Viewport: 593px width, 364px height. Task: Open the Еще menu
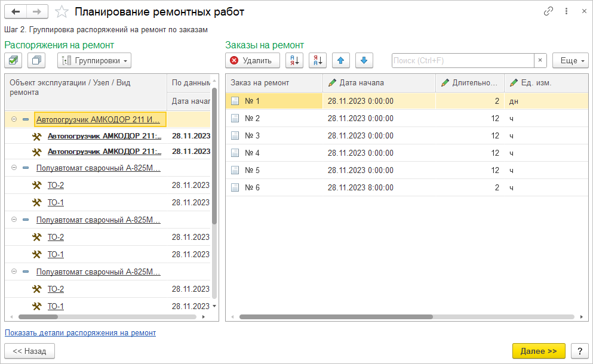(570, 60)
